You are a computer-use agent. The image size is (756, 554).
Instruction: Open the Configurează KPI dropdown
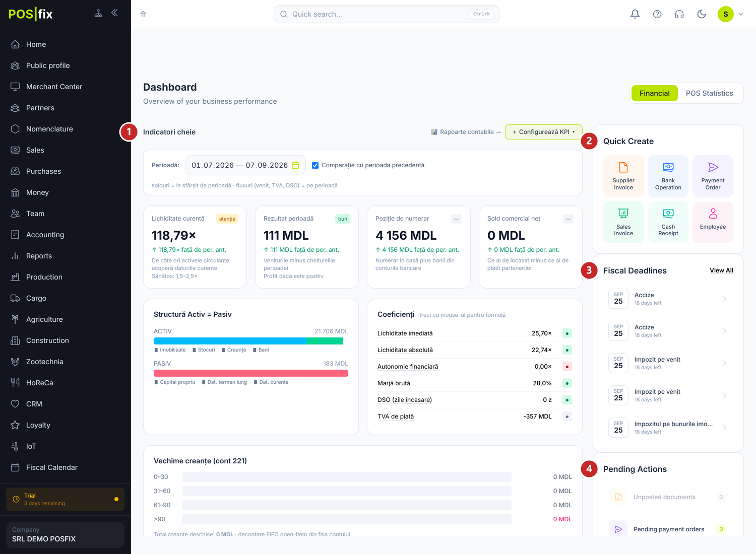544,132
